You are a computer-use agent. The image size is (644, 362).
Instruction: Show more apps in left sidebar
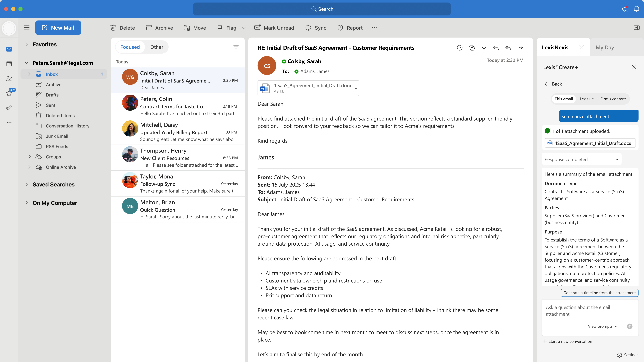point(9,122)
